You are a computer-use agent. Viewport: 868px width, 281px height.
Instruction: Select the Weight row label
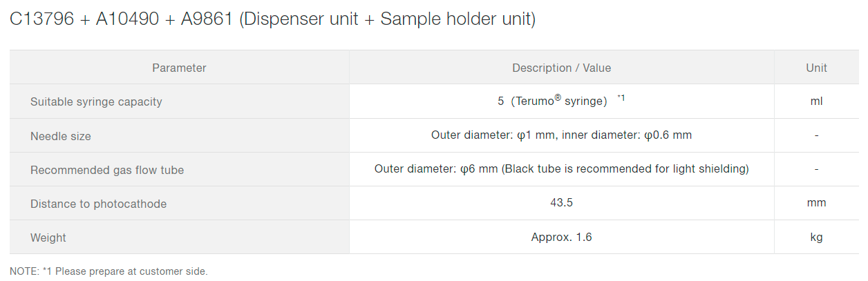pyautogui.click(x=48, y=238)
